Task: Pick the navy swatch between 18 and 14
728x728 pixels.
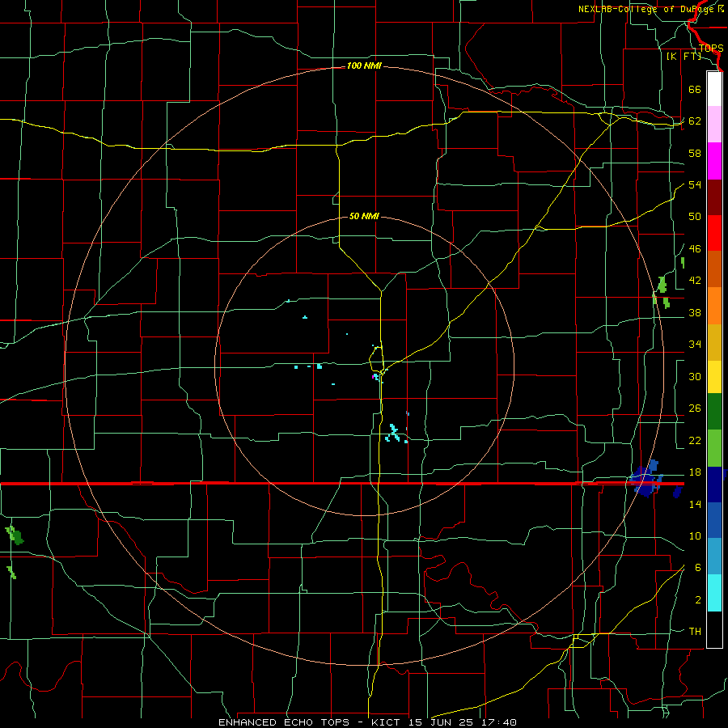Action: 714,485
